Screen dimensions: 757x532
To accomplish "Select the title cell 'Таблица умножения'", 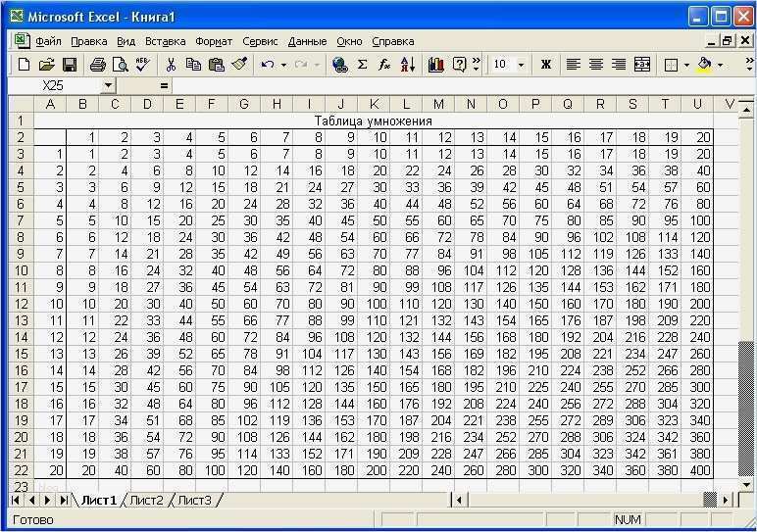I will [374, 121].
